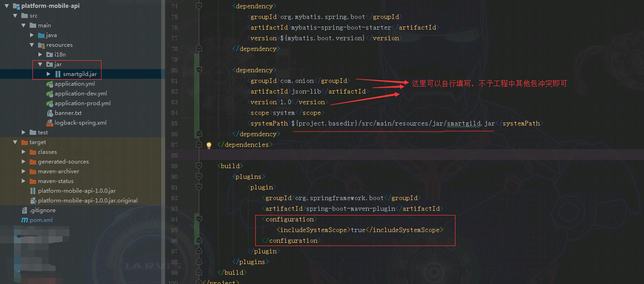
Task: Click the includeSystemScope true value
Action: pyautogui.click(x=358, y=230)
